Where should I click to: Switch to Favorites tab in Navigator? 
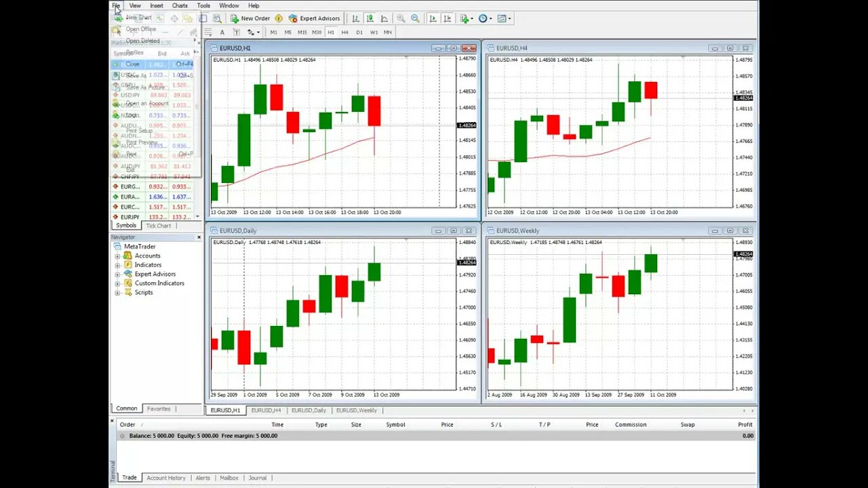(x=159, y=409)
